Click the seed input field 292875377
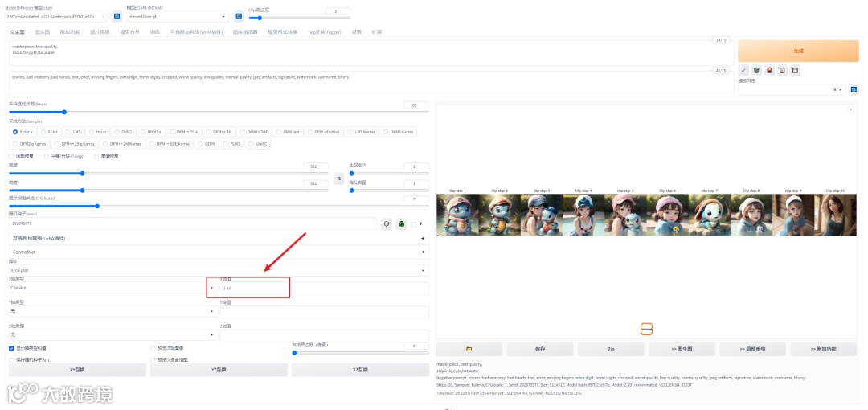The image size is (868, 410). tap(193, 223)
